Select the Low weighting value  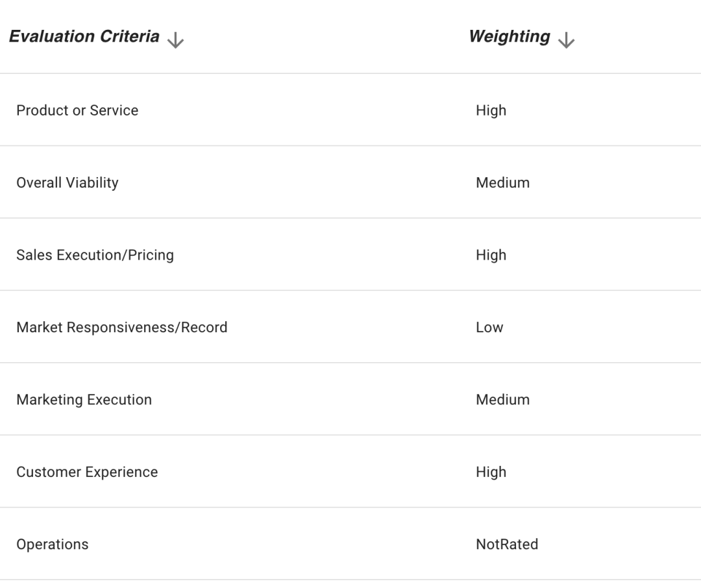point(489,327)
